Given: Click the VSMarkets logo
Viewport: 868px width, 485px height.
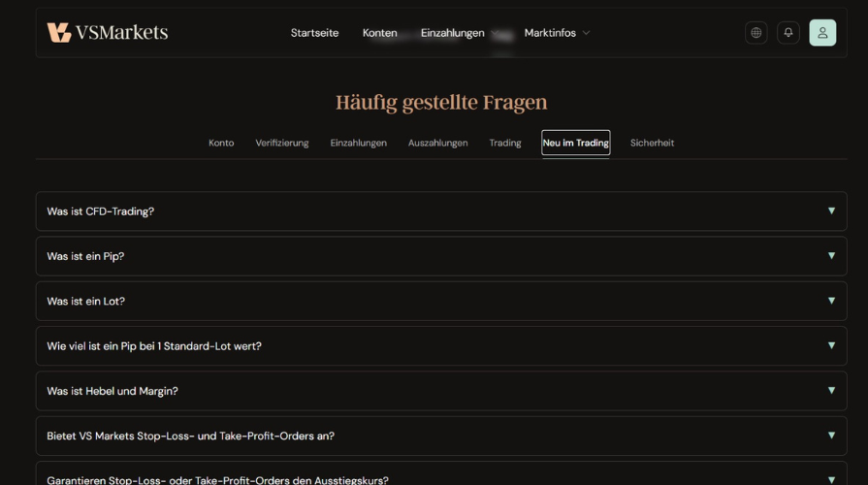Looking at the screenshot, I should coord(108,32).
